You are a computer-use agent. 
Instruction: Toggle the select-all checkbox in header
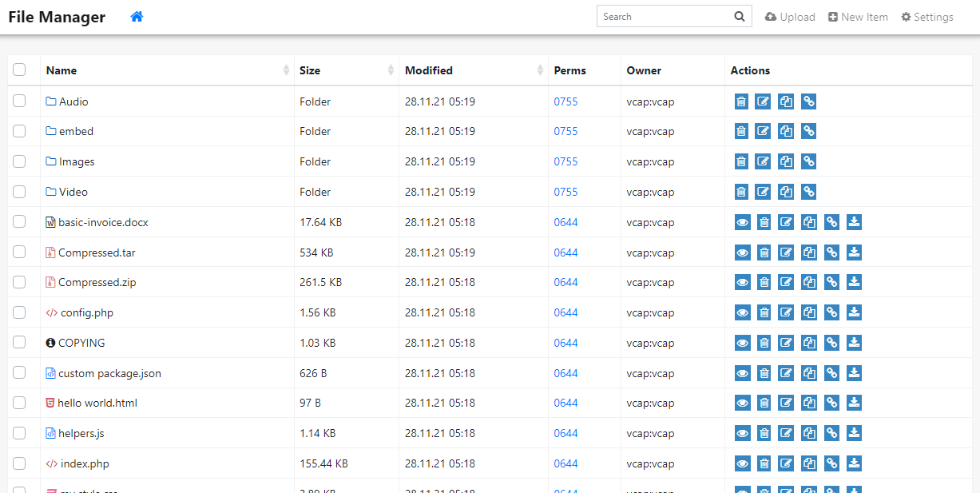tap(19, 70)
